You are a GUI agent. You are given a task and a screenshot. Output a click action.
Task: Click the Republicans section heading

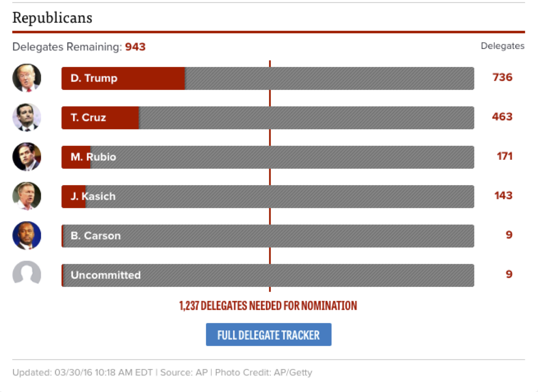52,18
